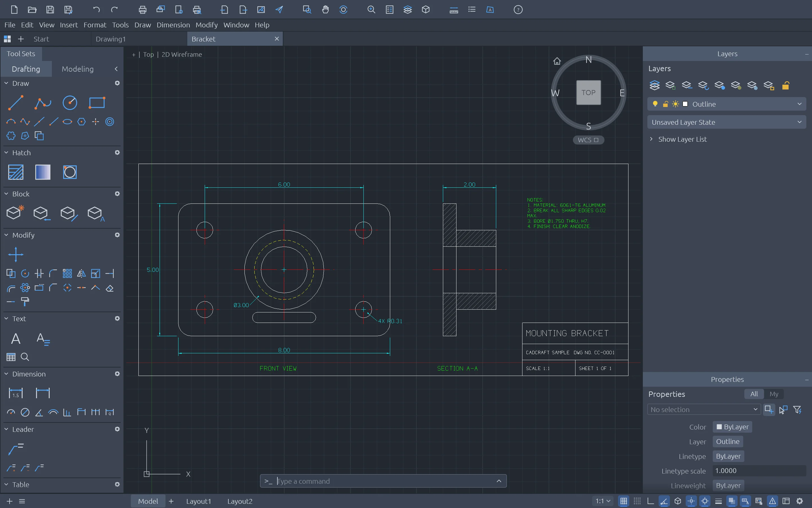Open the Unsaved Layer State dropdown

coord(727,122)
